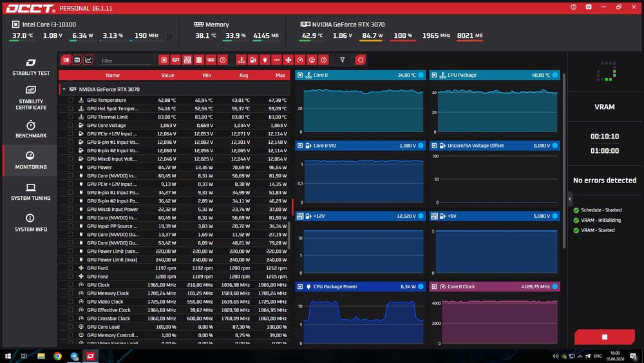The height and width of the screenshot is (363, 644).
Task: Sort table by Max column header
Action: coord(281,75)
